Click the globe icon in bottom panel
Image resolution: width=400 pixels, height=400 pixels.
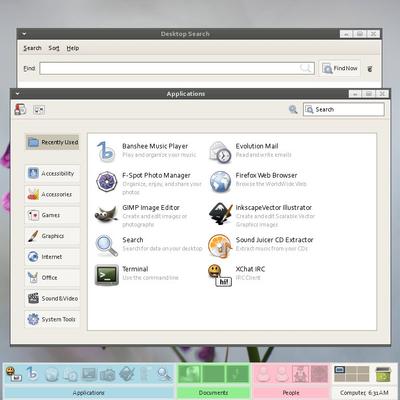(x=52, y=374)
